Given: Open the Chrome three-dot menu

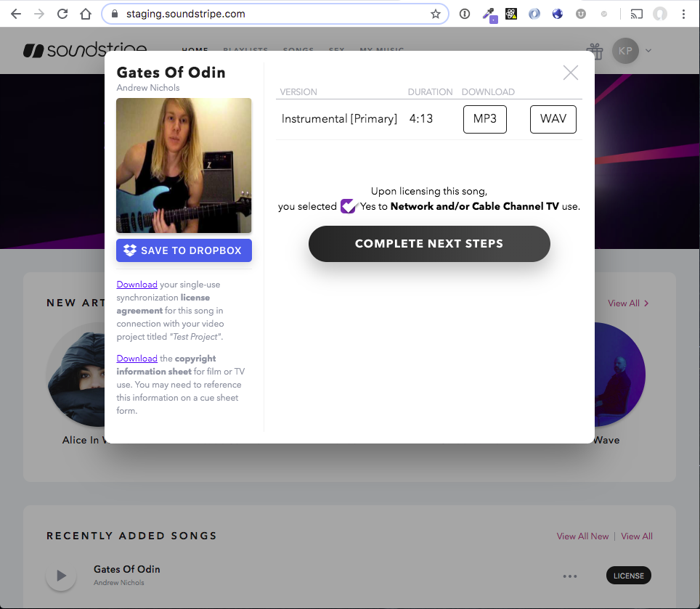Looking at the screenshot, I should click(684, 14).
